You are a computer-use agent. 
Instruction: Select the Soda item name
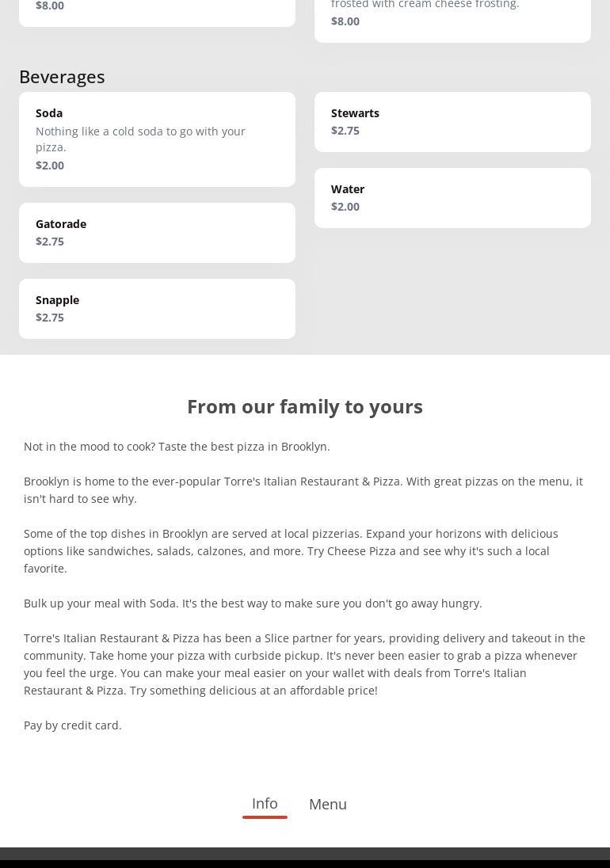[x=49, y=113]
